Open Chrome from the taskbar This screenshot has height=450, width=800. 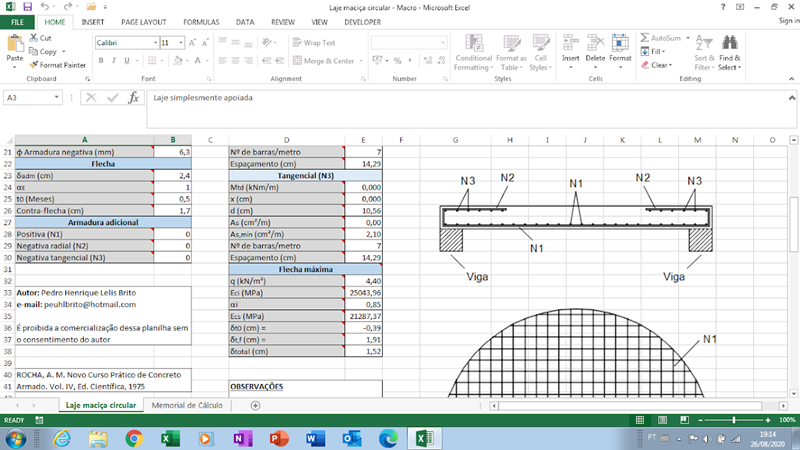134,438
